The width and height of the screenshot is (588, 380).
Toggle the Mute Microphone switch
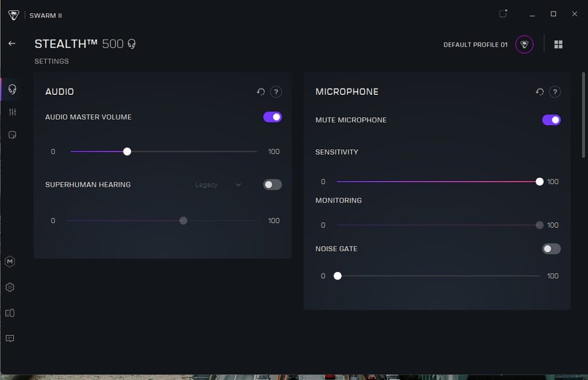tap(551, 120)
